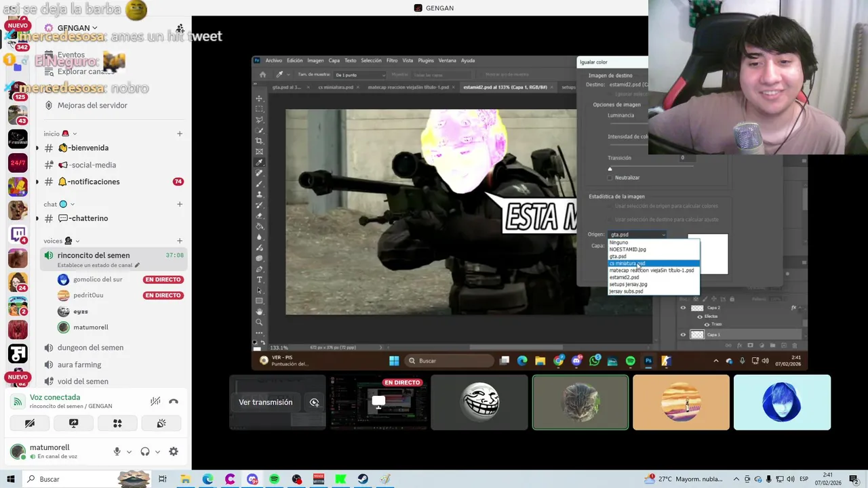Screen dimensions: 868x488
Task: Disconnect from voice with the hang-up icon
Action: [174, 401]
